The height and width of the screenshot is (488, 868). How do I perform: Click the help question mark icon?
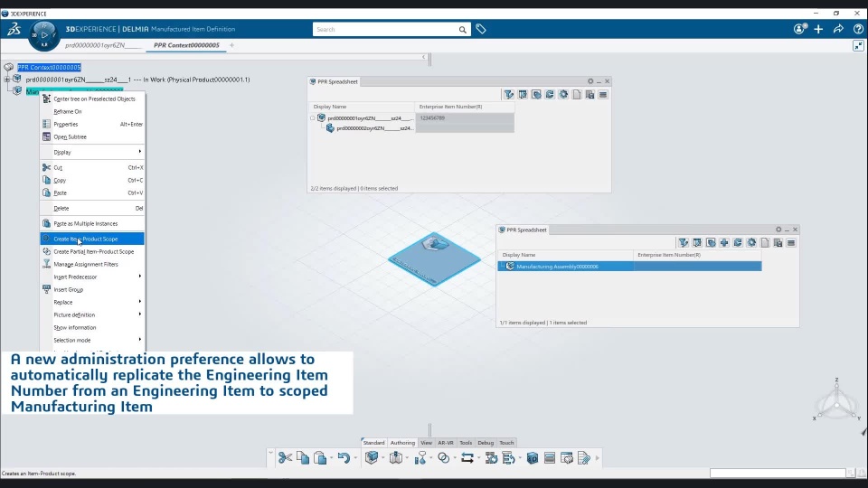[x=858, y=29]
